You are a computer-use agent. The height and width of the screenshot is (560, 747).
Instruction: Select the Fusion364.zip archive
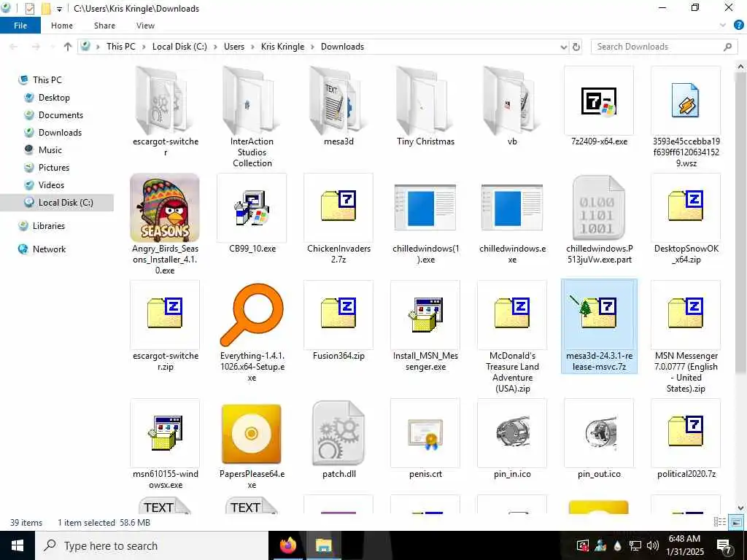(x=338, y=321)
